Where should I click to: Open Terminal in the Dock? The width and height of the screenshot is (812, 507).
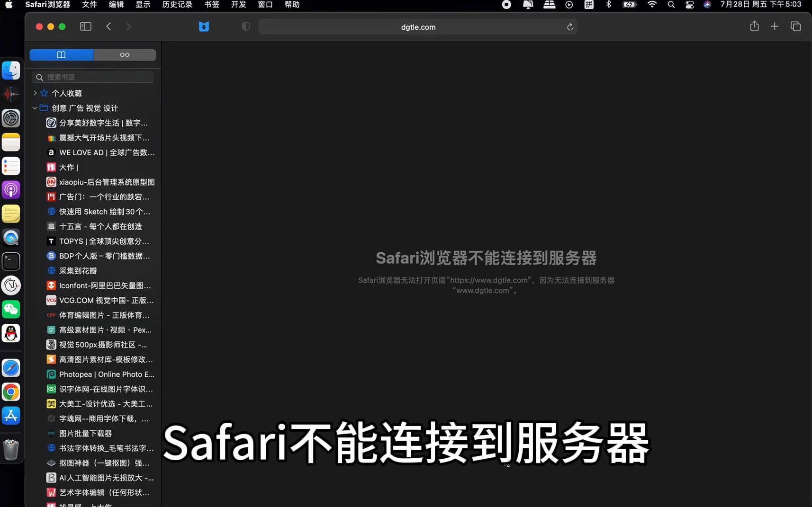[11, 261]
